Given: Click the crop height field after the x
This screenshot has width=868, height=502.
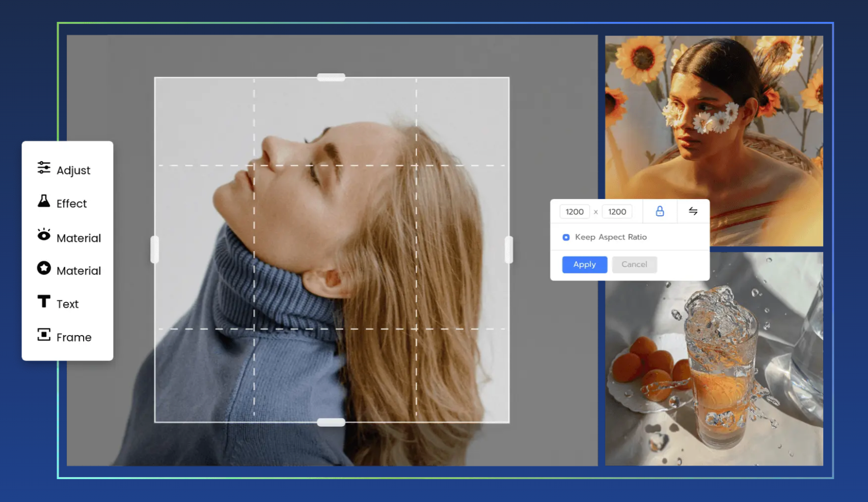Looking at the screenshot, I should [617, 212].
